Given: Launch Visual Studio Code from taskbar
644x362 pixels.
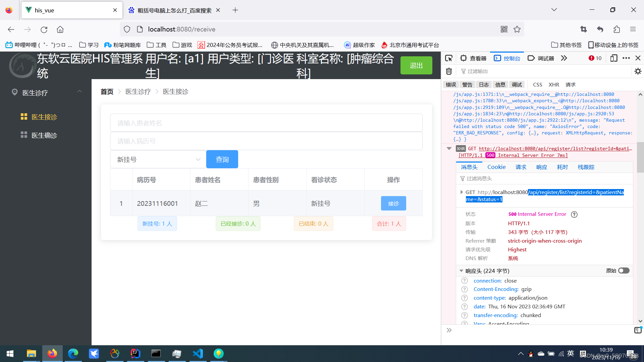Looking at the screenshot, I should pyautogui.click(x=198, y=353).
